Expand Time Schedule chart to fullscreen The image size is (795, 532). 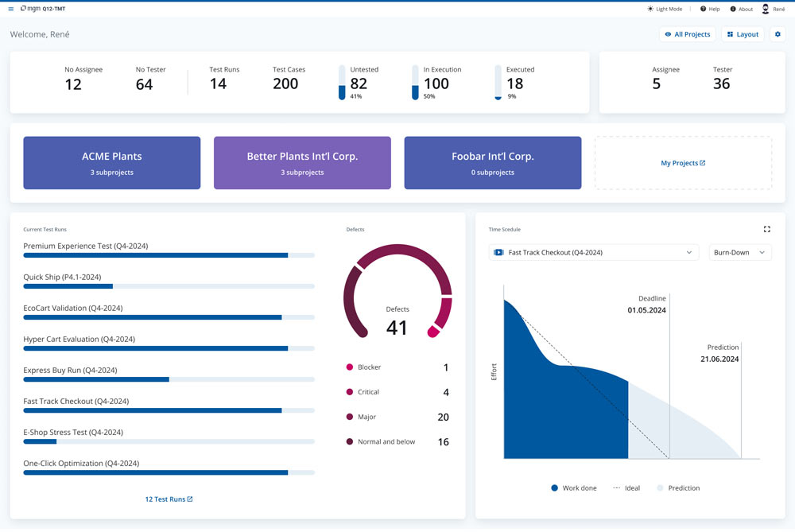click(x=766, y=229)
